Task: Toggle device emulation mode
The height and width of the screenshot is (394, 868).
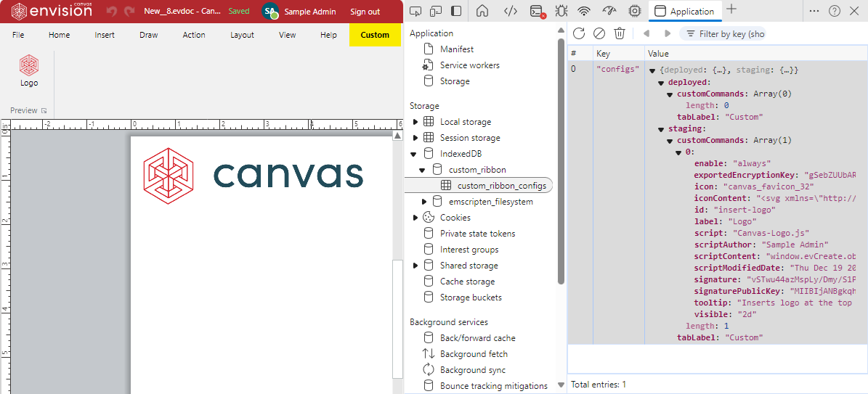Action: [x=436, y=11]
